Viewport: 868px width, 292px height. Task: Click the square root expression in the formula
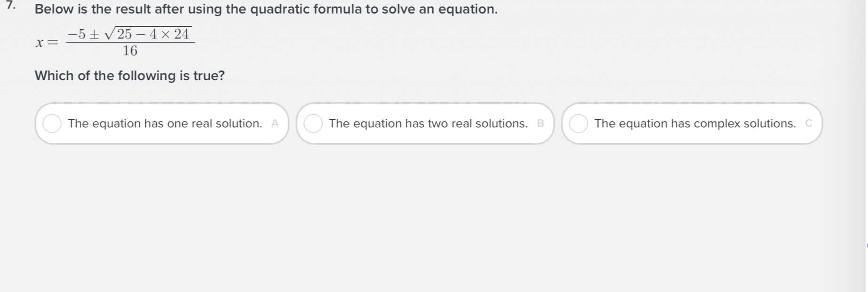148,34
